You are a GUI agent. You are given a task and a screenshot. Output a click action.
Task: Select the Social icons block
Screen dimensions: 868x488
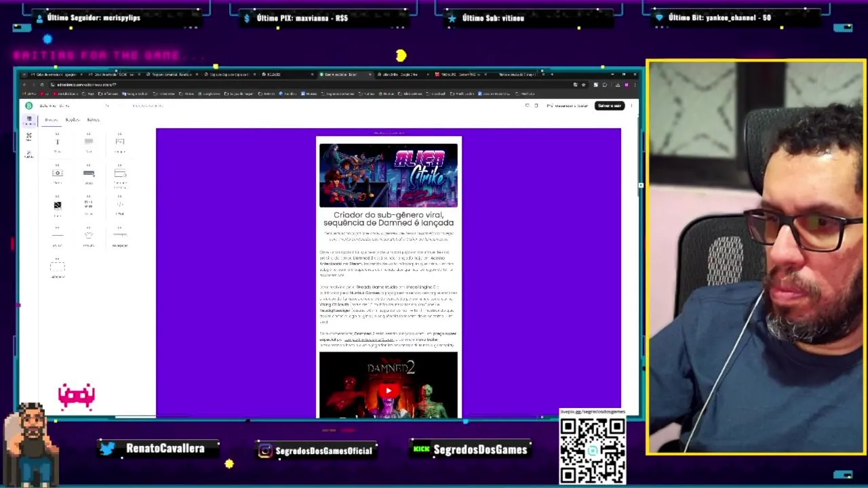(89, 204)
